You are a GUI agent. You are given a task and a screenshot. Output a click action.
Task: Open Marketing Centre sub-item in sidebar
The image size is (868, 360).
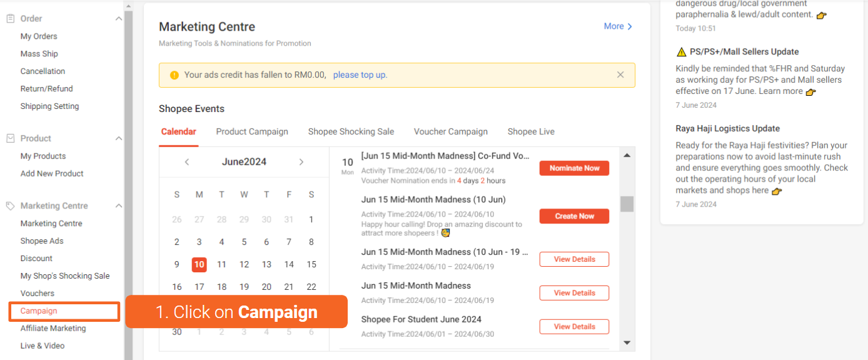51,224
